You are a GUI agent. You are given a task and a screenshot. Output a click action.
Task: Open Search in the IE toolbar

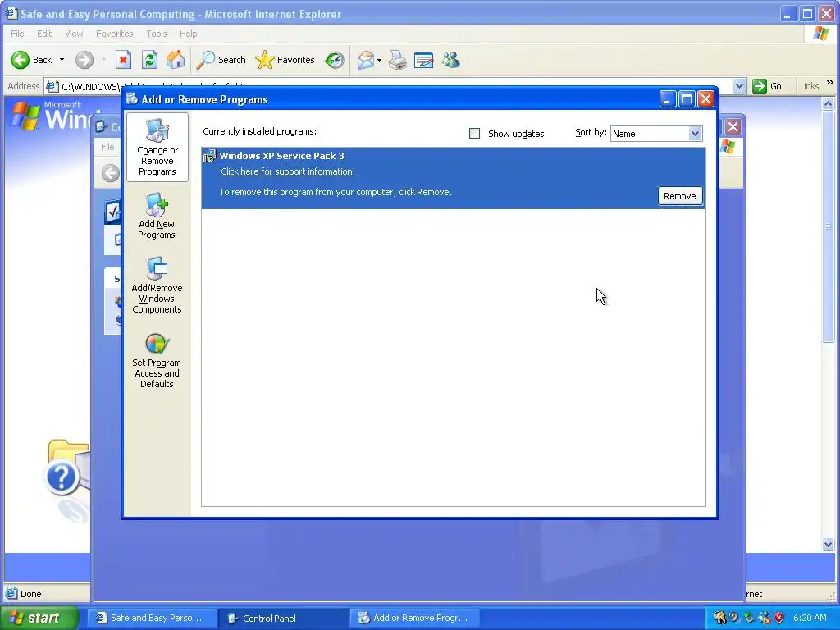(221, 60)
